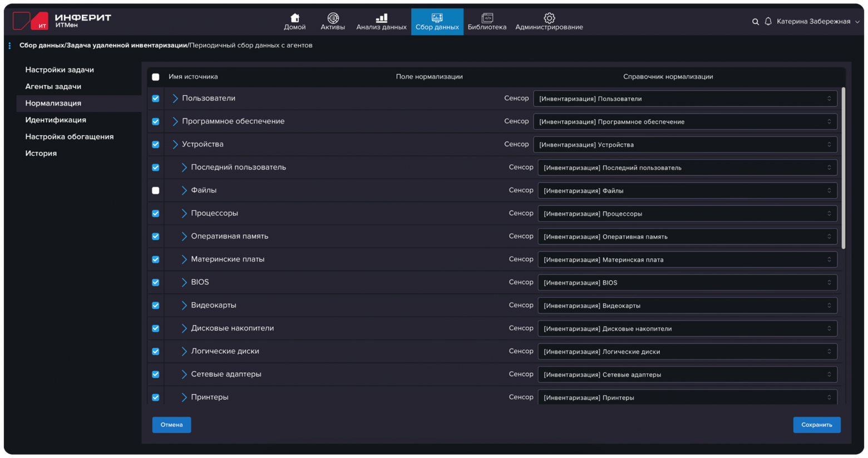The image size is (868, 458).
Task: Open user menu Катерина Забережная
Action: pos(818,22)
